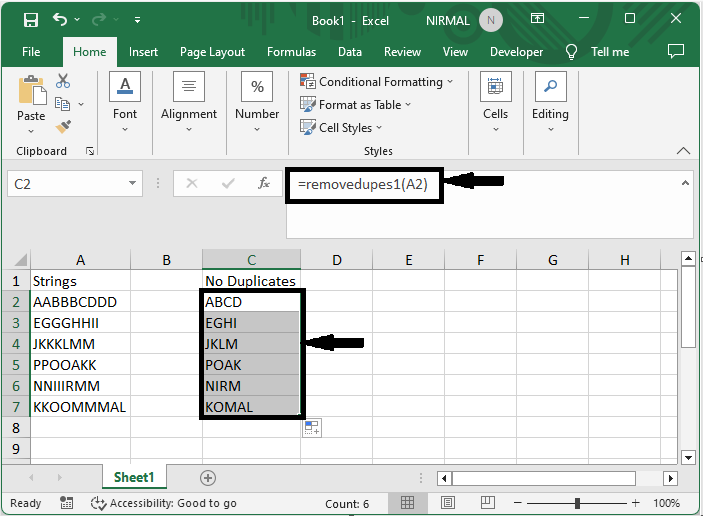Go to the Review tab
This screenshot has height=516, width=703.
402,52
